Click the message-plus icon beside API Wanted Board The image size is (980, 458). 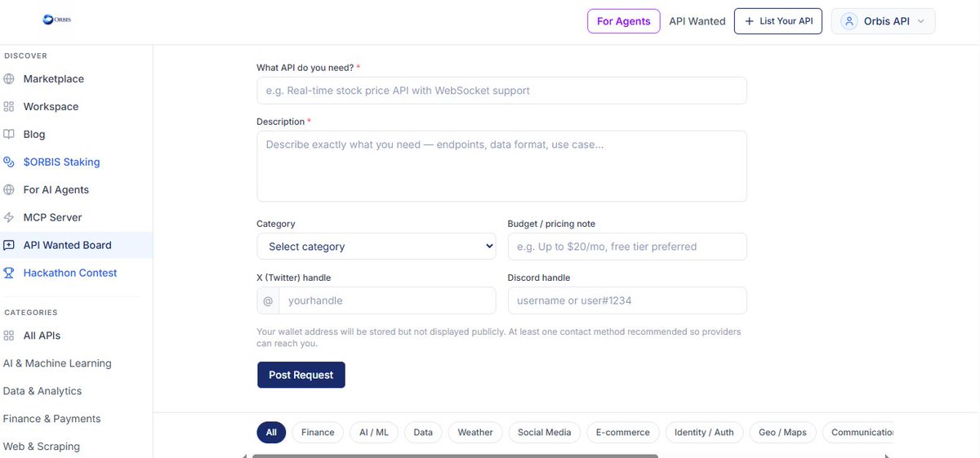click(x=9, y=246)
